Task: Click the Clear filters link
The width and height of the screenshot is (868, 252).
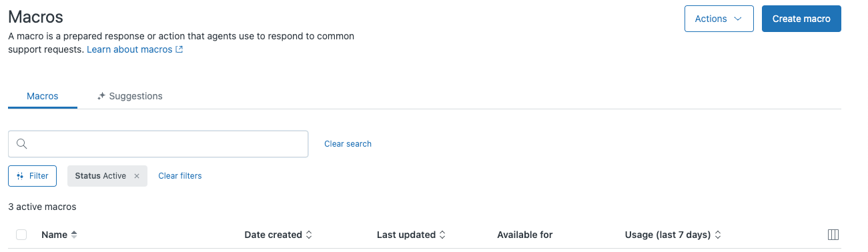Action: click(x=180, y=176)
